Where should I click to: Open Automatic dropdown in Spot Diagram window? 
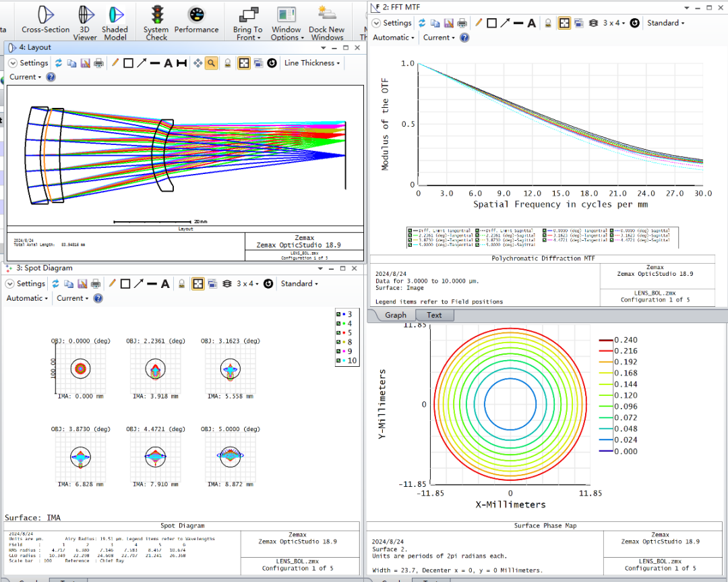[x=27, y=298]
